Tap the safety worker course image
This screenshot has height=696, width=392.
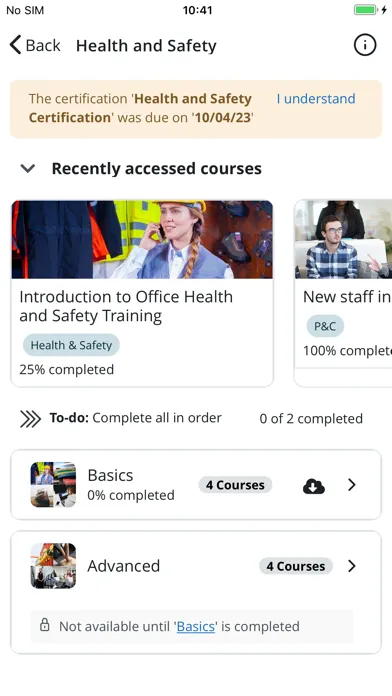tap(142, 240)
